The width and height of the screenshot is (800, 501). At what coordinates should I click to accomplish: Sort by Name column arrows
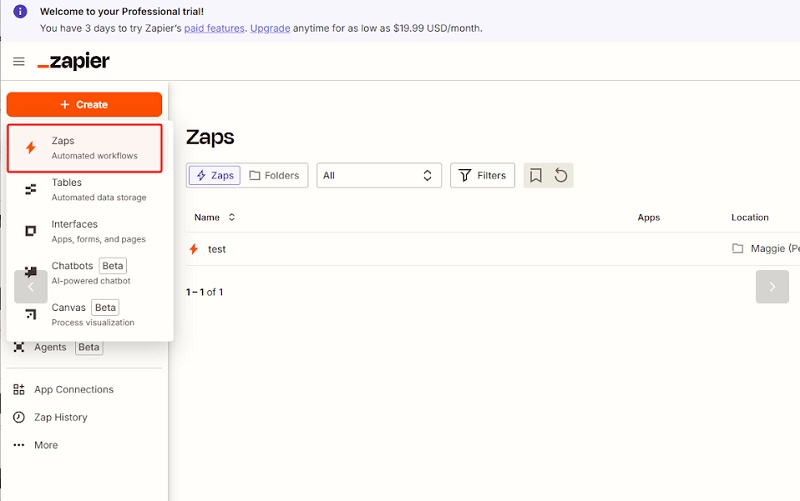pos(232,217)
